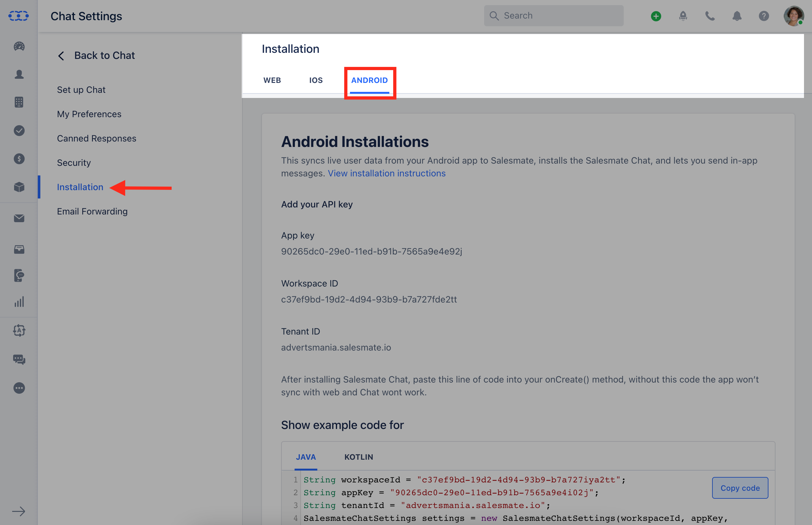Click the Workspace ID value c37ef9bd
The height and width of the screenshot is (525, 812).
369,299
